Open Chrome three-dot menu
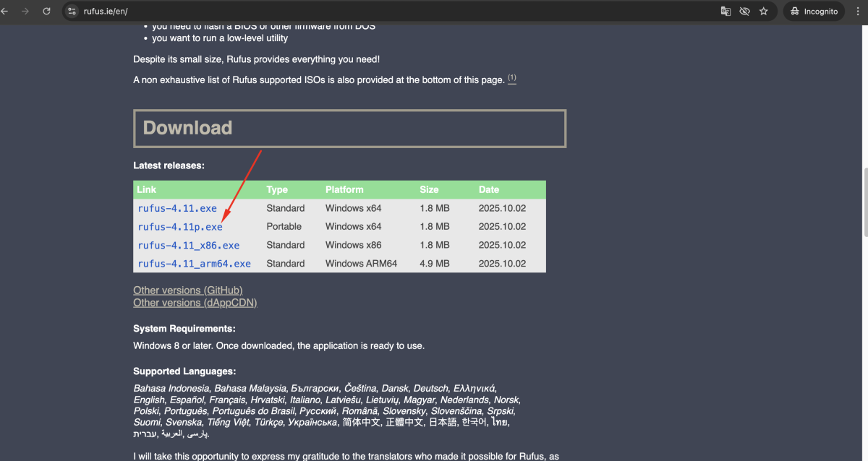Screen dimensions: 868x461 859,12
